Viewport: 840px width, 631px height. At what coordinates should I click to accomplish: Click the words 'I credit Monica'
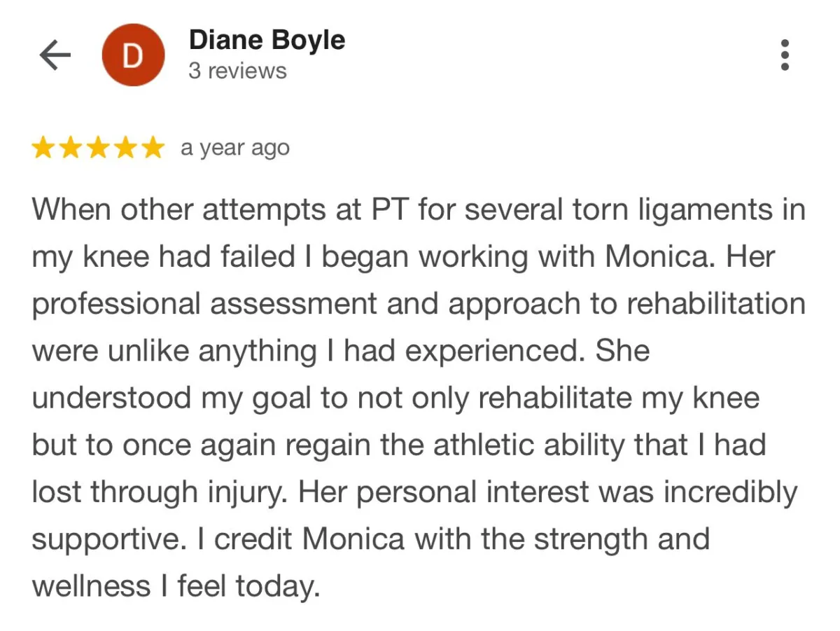(x=310, y=539)
